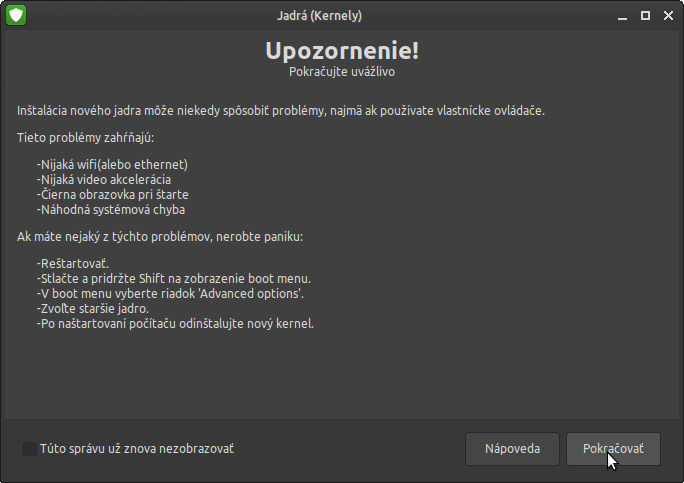Image resolution: width=684 pixels, height=483 pixels.
Task: Enable the 'Túto správu už znova nezobrazovať' checkbox
Action: pos(29,449)
